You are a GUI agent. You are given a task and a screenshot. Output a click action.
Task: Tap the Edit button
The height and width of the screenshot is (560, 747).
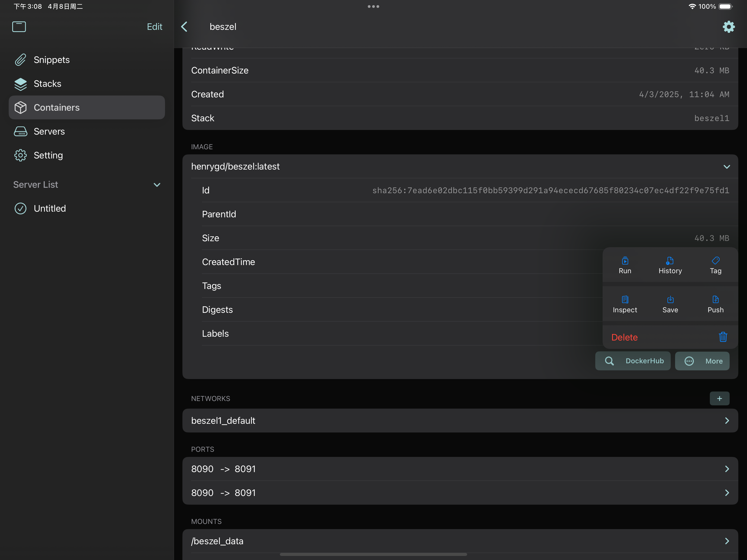point(154,27)
